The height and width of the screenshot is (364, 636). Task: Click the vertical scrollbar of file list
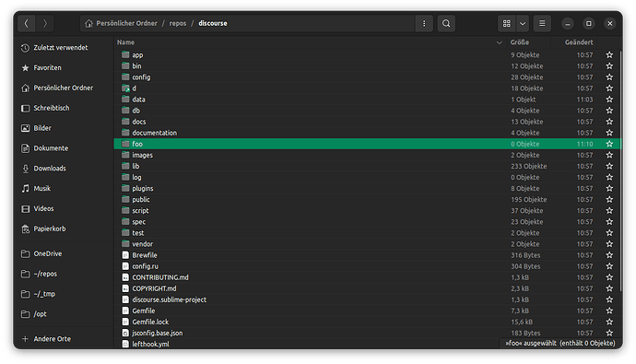620,170
